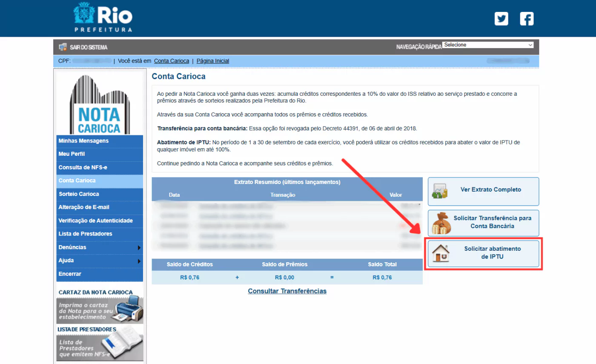Click the statement icon on Ver Extrato Completo

tap(439, 191)
